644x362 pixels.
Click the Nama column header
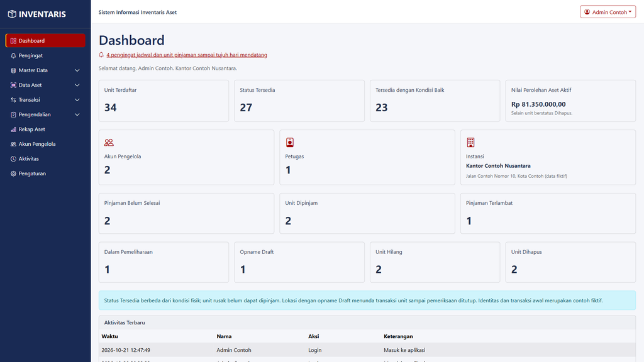[x=224, y=336]
